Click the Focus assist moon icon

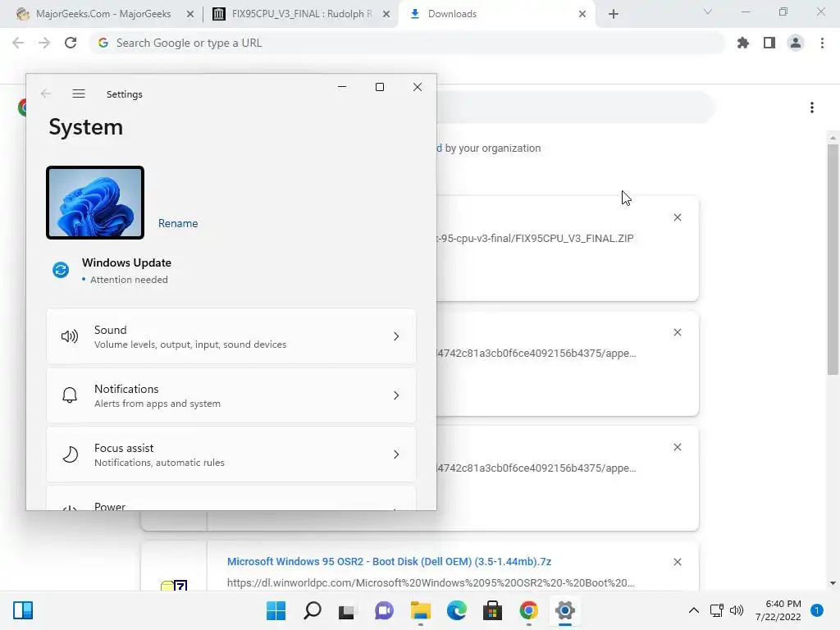(x=70, y=454)
